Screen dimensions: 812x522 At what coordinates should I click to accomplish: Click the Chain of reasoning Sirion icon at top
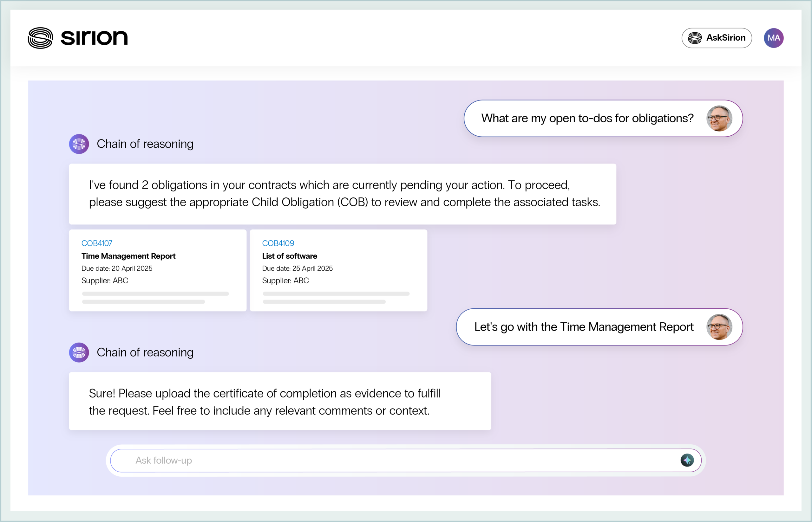(x=79, y=144)
